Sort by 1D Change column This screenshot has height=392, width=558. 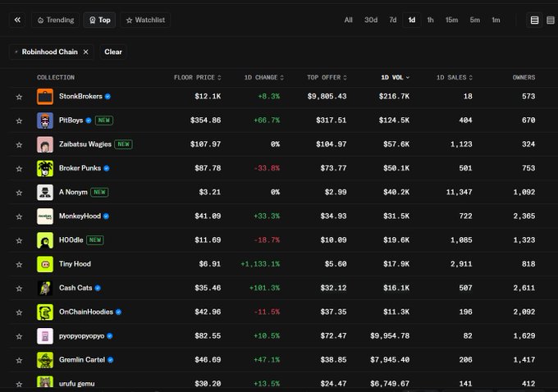coord(263,78)
